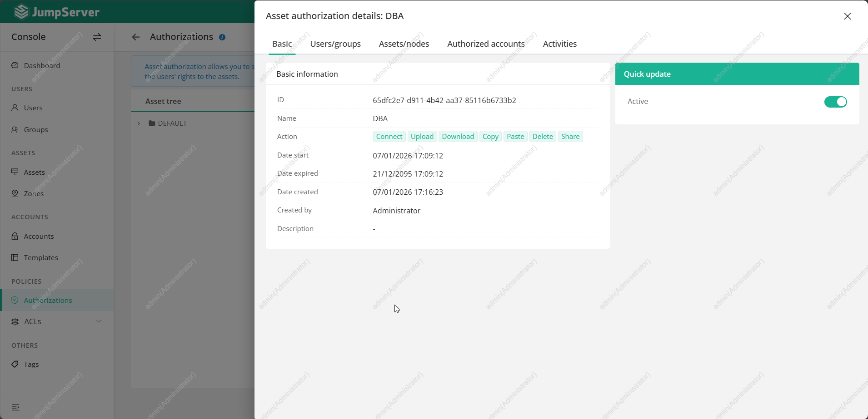Open the Groups page in sidebar

(x=36, y=129)
